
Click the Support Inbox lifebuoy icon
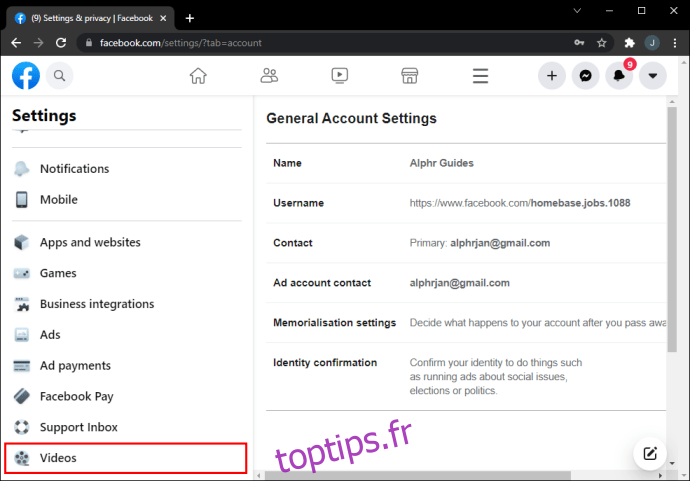click(22, 427)
